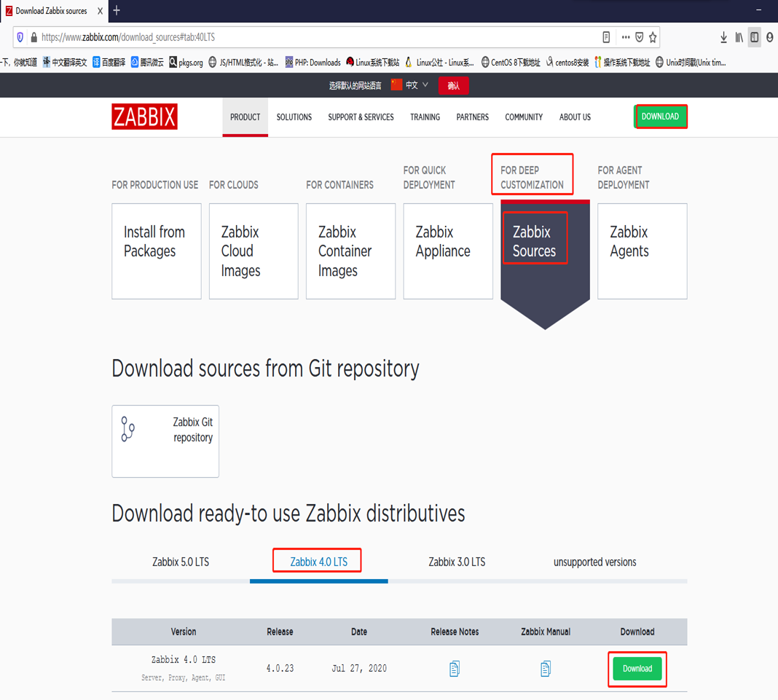Open the page actions three-dot menu
The width and height of the screenshot is (778, 700).
pyautogui.click(x=626, y=37)
